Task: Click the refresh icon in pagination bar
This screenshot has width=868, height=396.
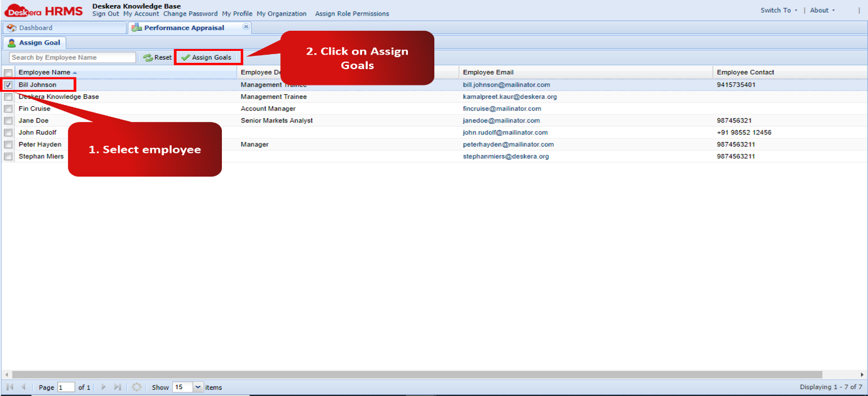Action: pos(136,387)
